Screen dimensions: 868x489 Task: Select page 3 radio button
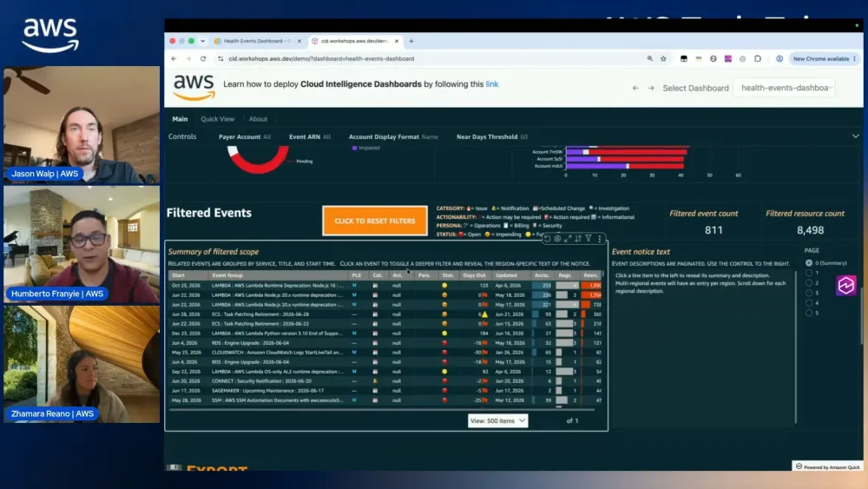coord(809,293)
